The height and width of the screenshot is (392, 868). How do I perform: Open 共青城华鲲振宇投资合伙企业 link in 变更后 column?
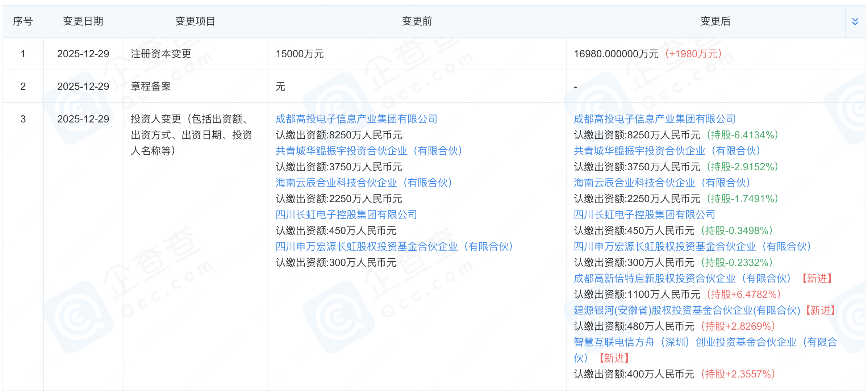point(667,151)
